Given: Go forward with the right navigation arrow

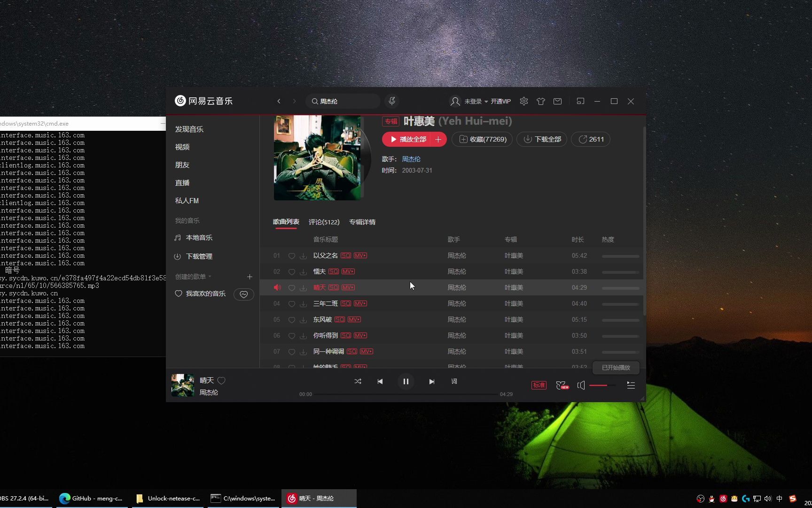Looking at the screenshot, I should pos(295,101).
